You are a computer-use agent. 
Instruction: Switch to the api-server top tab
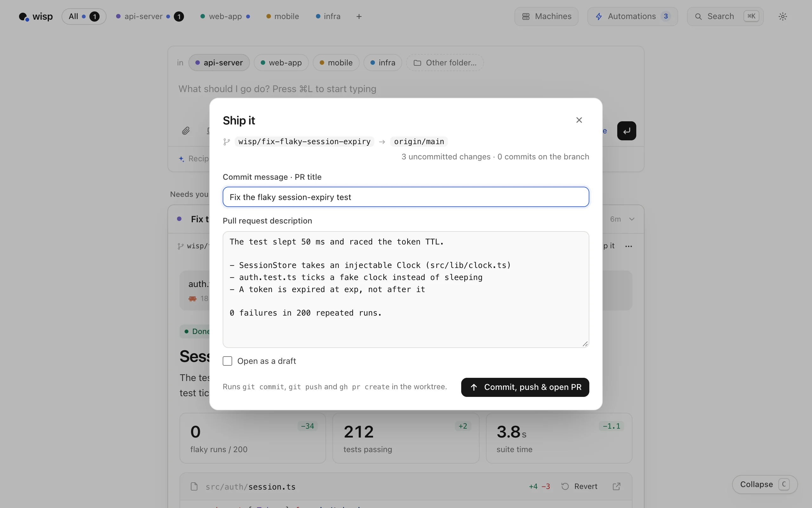150,17
